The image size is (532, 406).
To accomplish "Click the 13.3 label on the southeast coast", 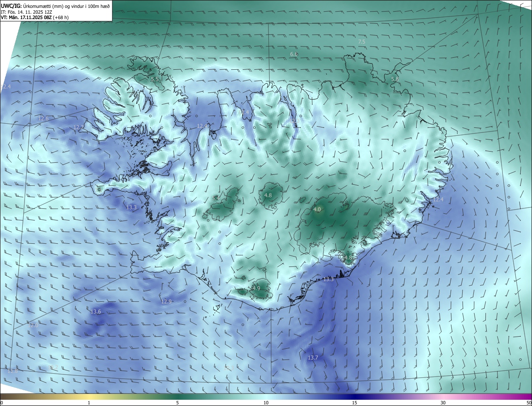I will (x=328, y=279).
